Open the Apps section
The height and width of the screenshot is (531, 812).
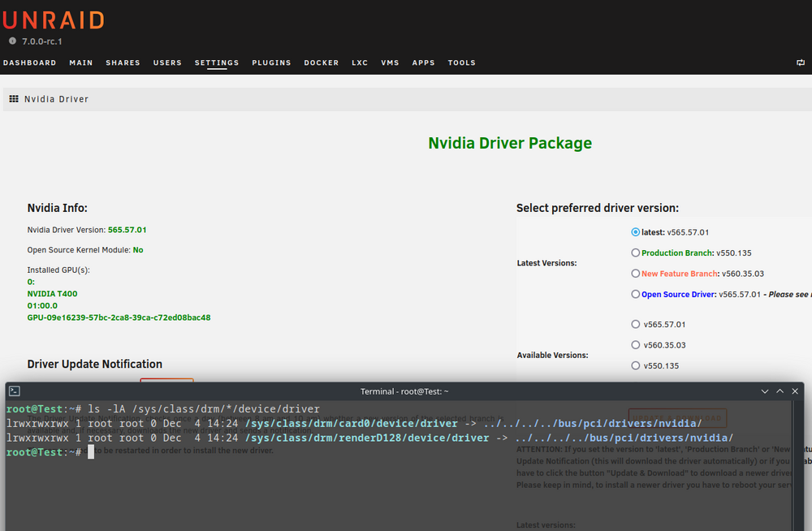[x=423, y=63]
